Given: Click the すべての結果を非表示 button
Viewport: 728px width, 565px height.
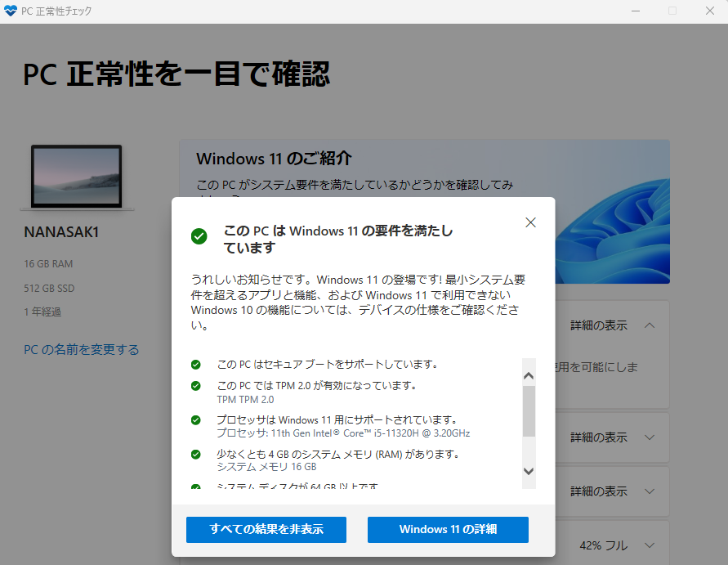Looking at the screenshot, I should (266, 530).
